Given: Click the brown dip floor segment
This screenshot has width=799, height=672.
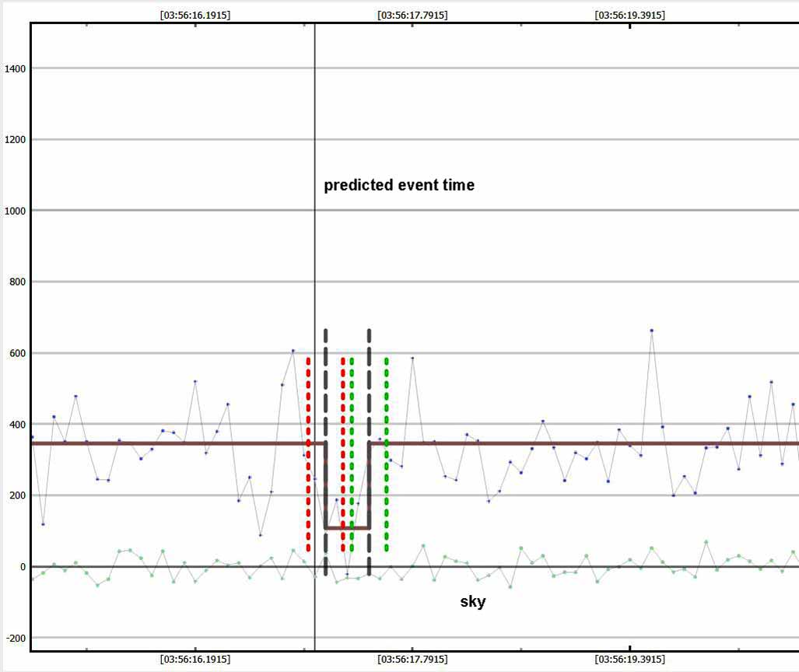Looking at the screenshot, I should click(347, 528).
